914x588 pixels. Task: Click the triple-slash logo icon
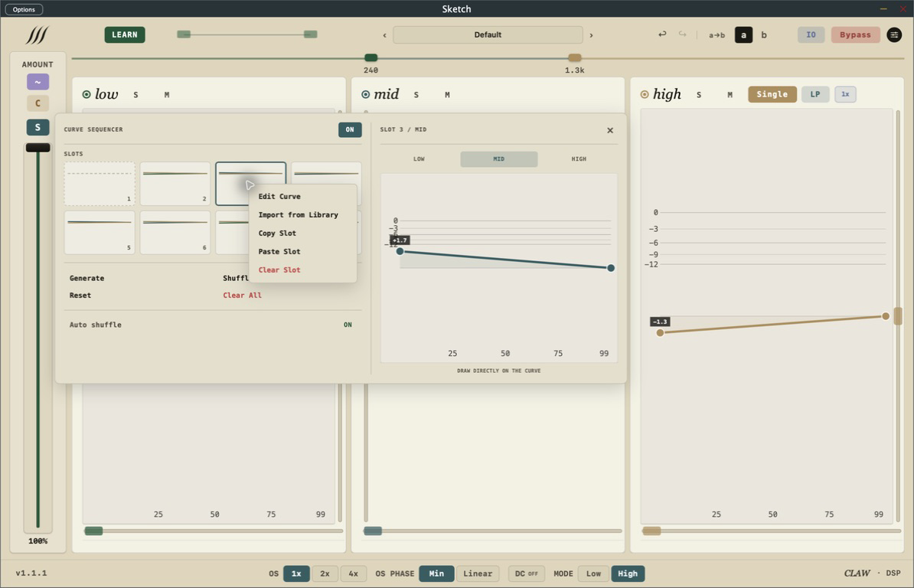36,35
